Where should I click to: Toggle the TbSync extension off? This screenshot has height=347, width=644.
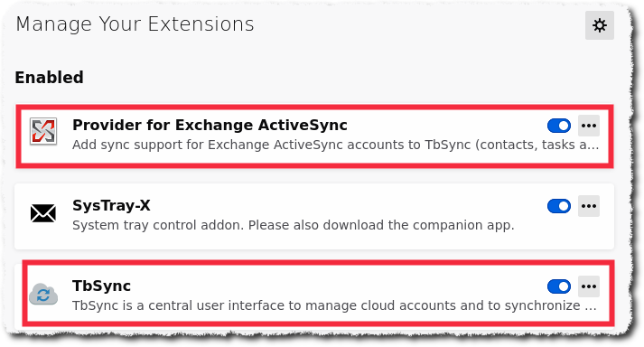[x=558, y=286]
